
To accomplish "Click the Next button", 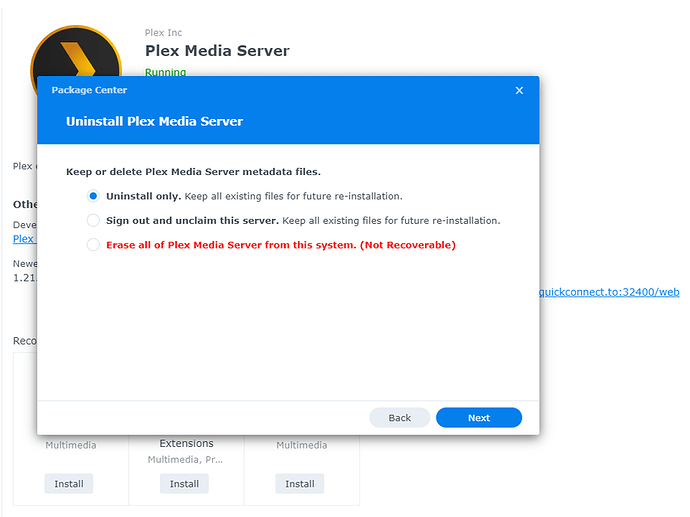I will (479, 418).
